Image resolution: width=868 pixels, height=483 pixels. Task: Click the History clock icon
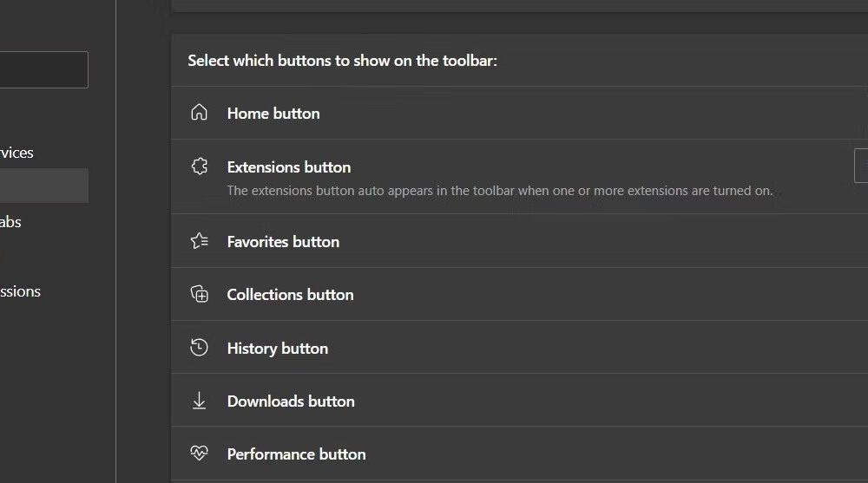pyautogui.click(x=200, y=348)
